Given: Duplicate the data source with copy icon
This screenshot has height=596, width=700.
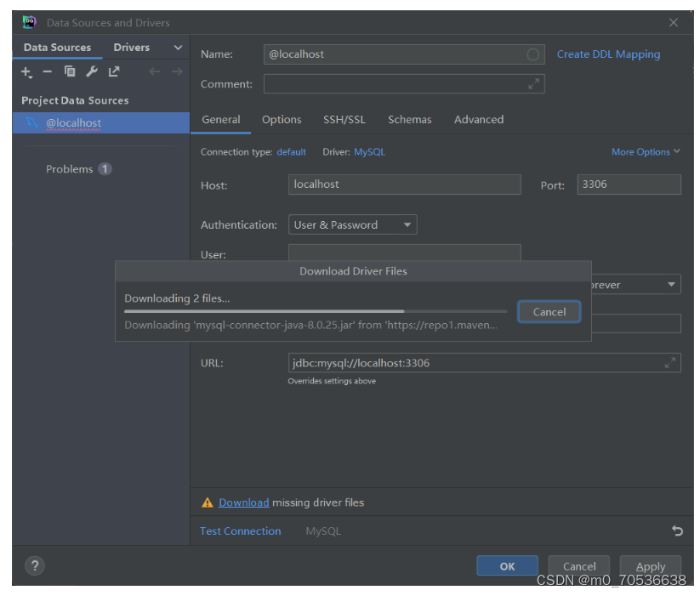Looking at the screenshot, I should [x=70, y=71].
